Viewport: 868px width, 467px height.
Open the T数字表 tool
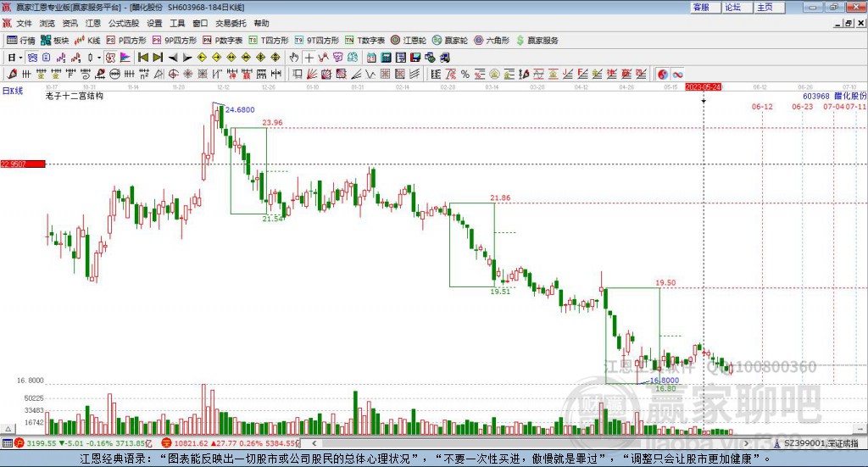point(364,41)
